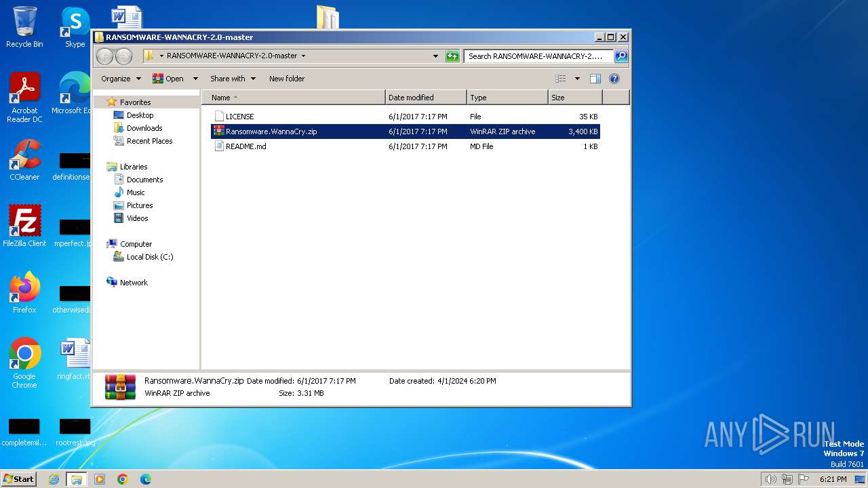Sort by Name column header
Viewport: 868px width, 488px height.
click(x=293, y=98)
